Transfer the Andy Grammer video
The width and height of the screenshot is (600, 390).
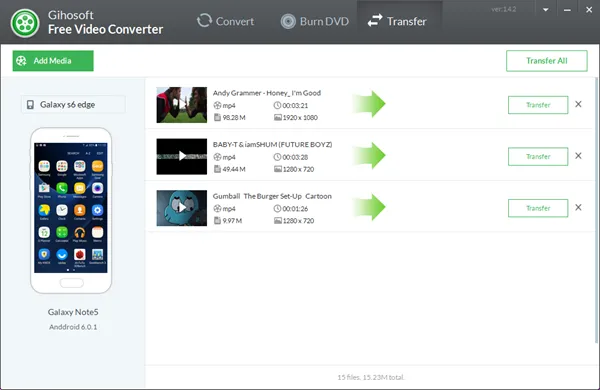[538, 105]
